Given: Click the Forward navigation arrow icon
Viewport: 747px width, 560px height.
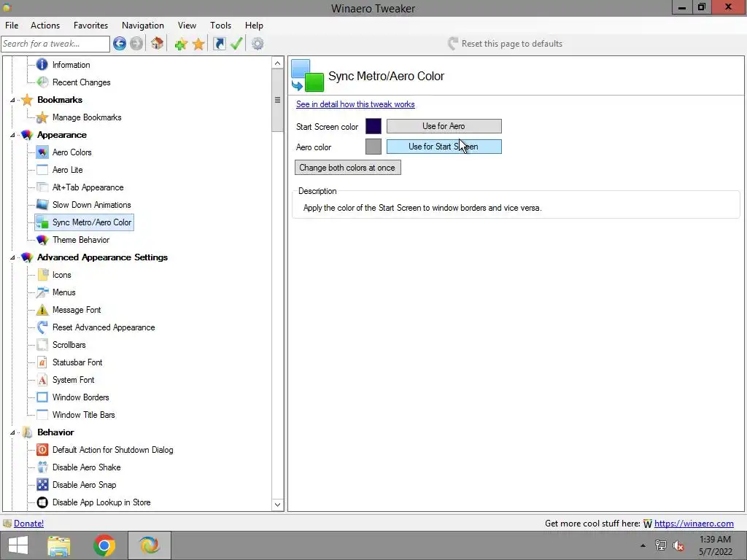Looking at the screenshot, I should click(136, 44).
